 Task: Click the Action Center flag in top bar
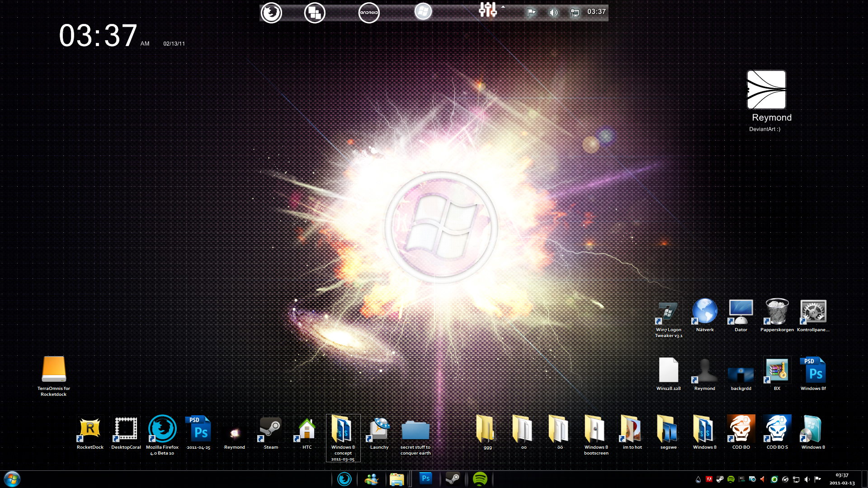[531, 13]
